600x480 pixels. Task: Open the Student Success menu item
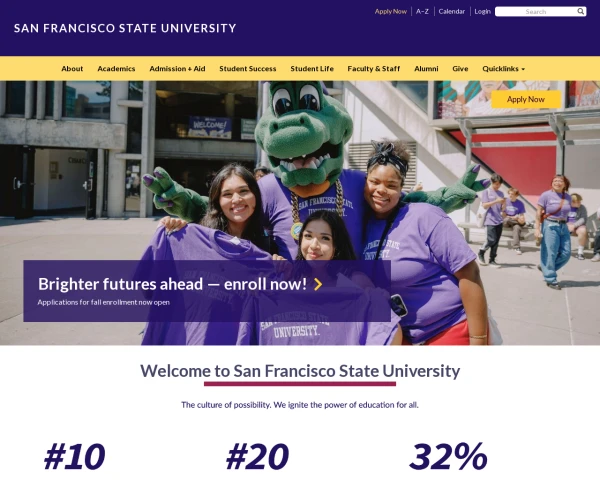(x=248, y=69)
